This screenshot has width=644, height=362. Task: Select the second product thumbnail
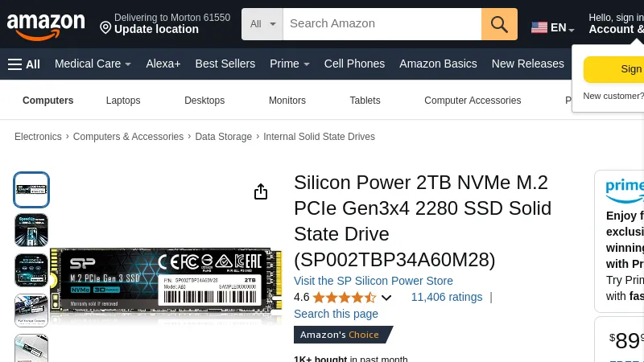[x=31, y=230]
